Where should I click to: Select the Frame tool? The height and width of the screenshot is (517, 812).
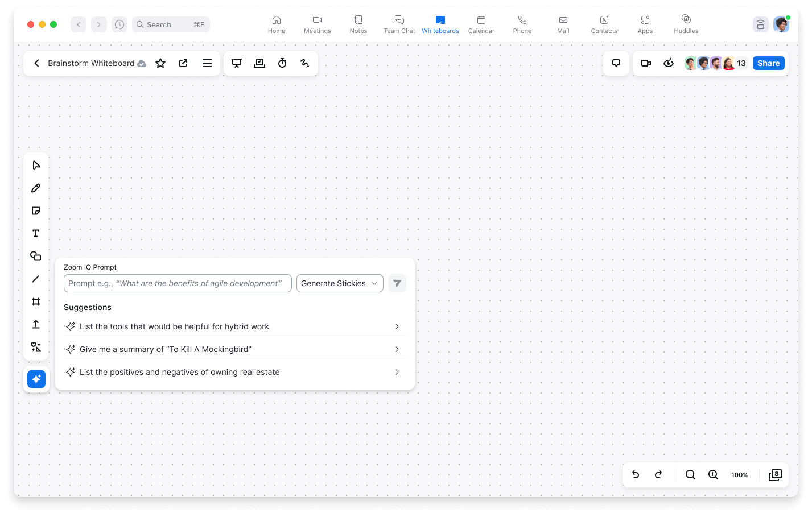click(x=36, y=302)
